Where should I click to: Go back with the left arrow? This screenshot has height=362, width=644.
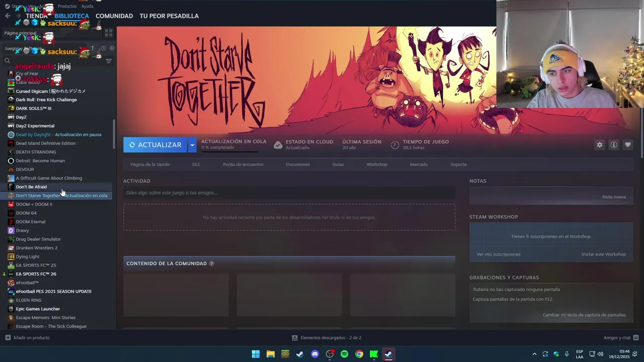point(8,16)
